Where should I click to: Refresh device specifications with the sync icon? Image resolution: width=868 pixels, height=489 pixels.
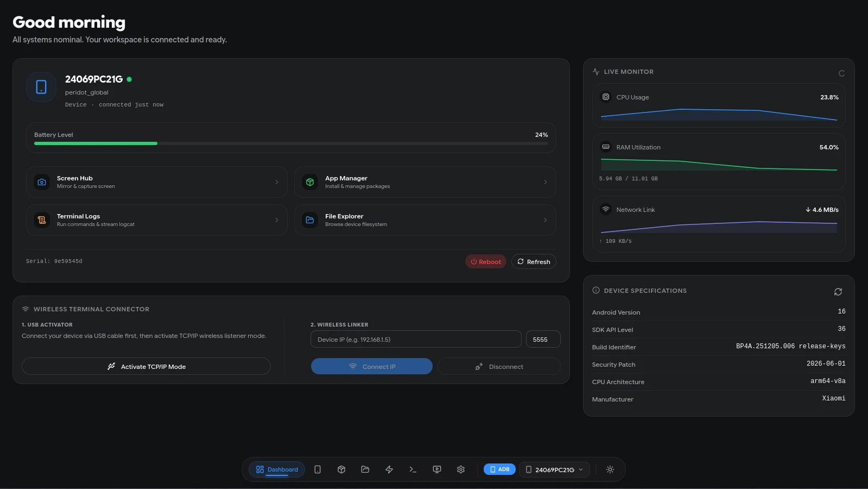838,292
